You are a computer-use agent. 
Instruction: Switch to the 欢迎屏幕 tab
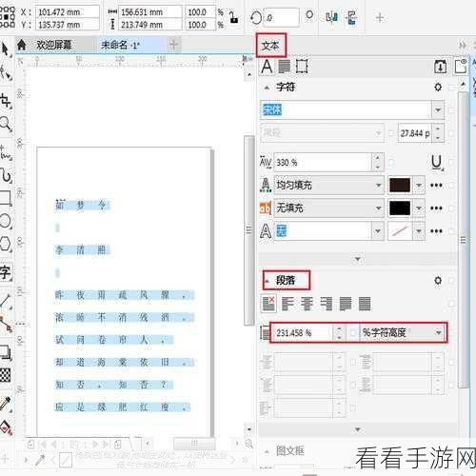click(54, 45)
